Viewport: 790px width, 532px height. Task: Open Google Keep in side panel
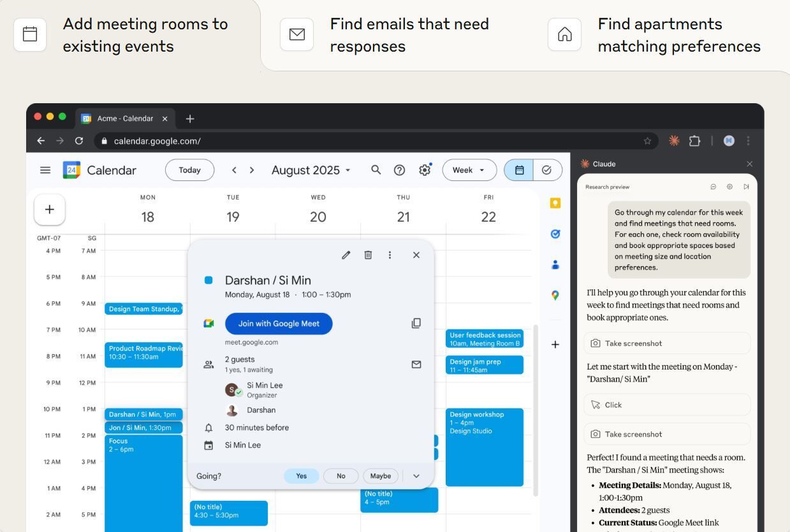tap(555, 203)
